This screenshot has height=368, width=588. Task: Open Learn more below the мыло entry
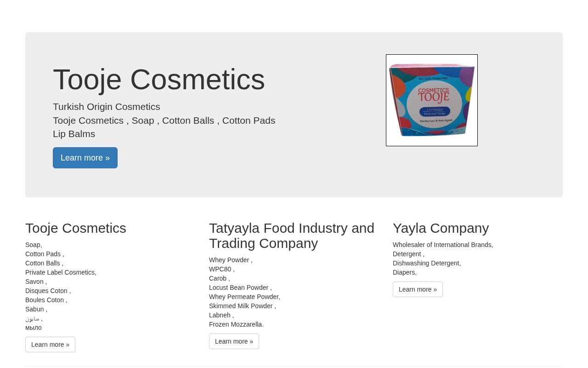click(x=50, y=345)
